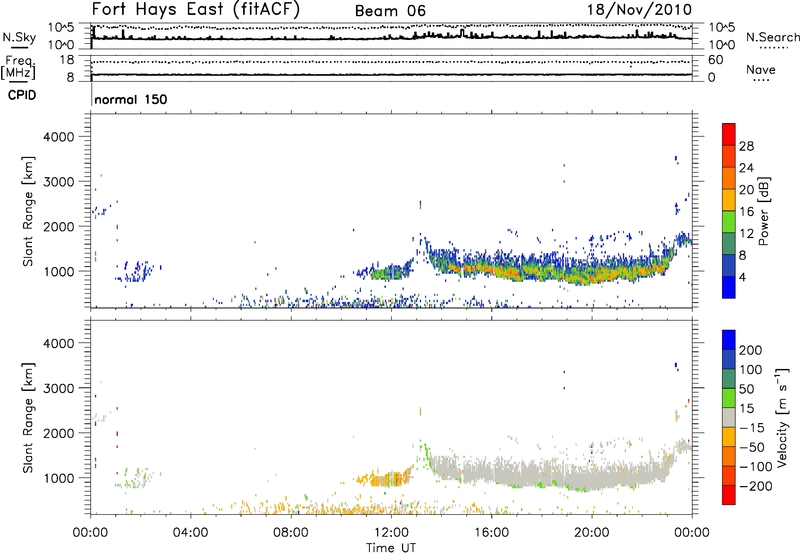Click the "Slant Range [km]" label of velocity panel
Viewport: 800px width, 554px height.
[28, 418]
